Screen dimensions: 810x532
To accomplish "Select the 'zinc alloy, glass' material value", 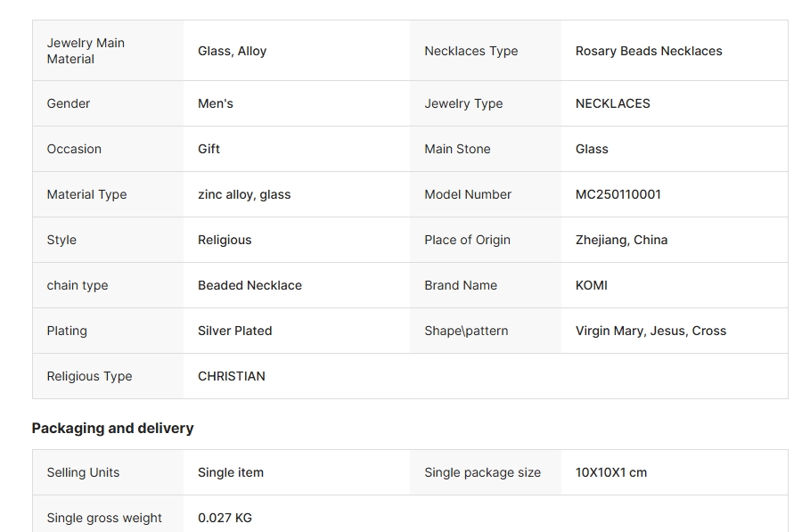I will pyautogui.click(x=243, y=194).
